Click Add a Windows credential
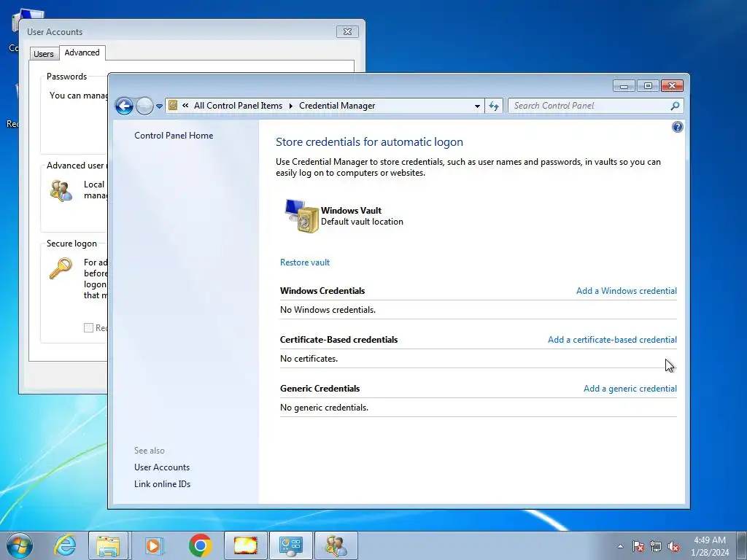The height and width of the screenshot is (560, 747). 626,291
